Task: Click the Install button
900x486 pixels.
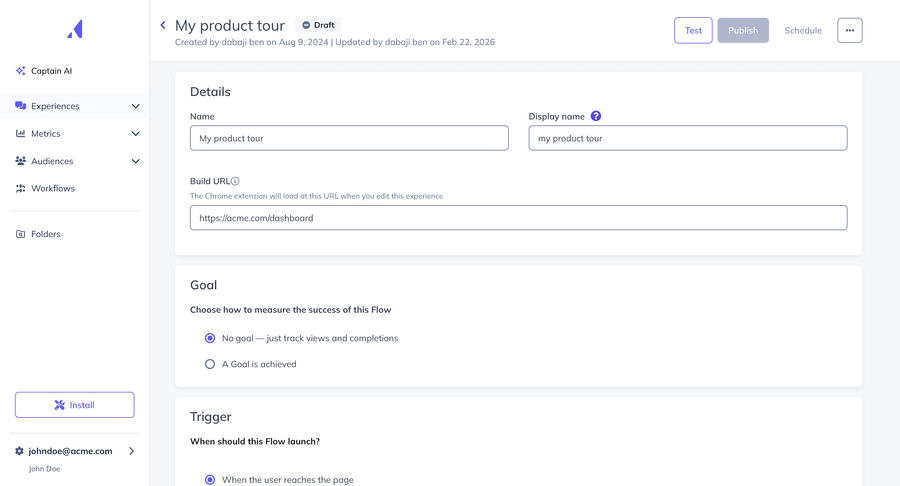Action: point(75,405)
